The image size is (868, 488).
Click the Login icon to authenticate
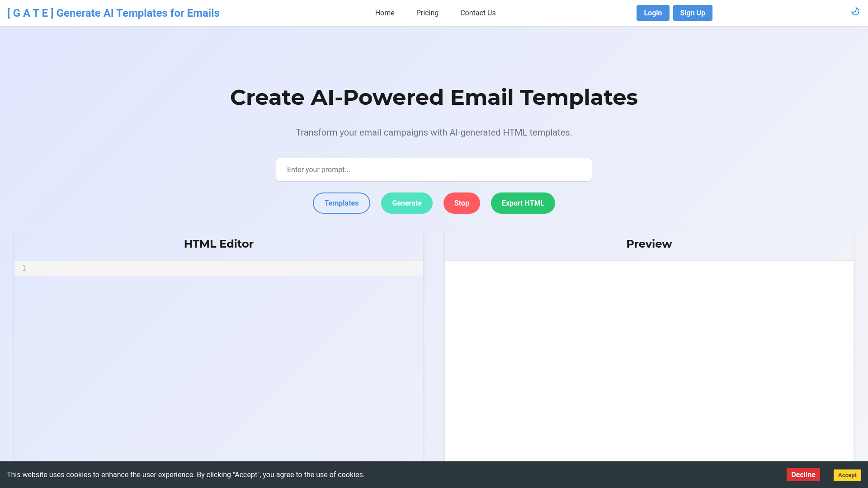pos(653,13)
